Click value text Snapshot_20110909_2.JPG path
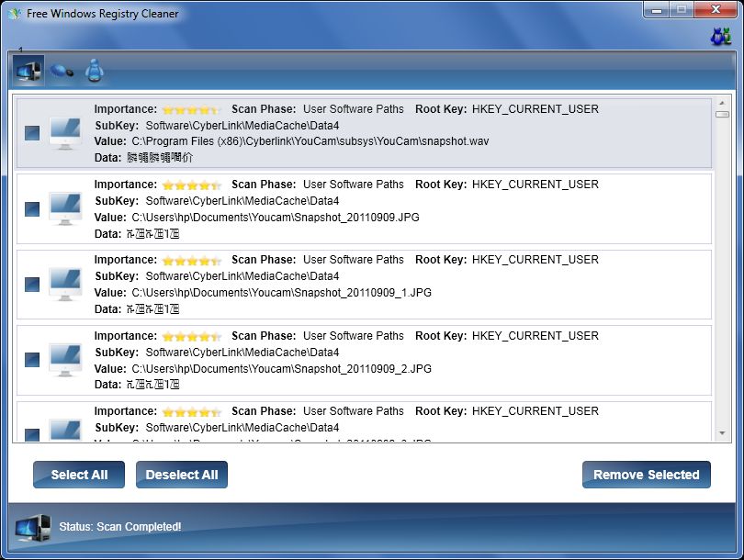Viewport: 744px width, 560px height. pos(281,368)
